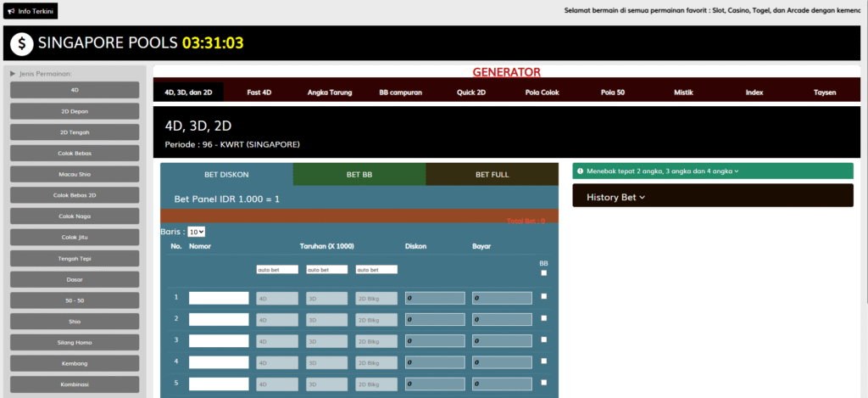The height and width of the screenshot is (398, 868).
Task: Click the 3D bet field in row 2
Action: click(x=326, y=320)
